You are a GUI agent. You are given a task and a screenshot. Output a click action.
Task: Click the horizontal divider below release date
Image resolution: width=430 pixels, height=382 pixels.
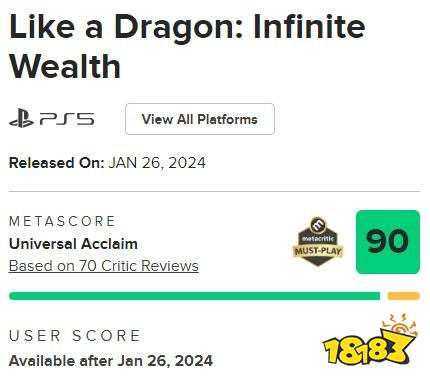click(x=214, y=192)
